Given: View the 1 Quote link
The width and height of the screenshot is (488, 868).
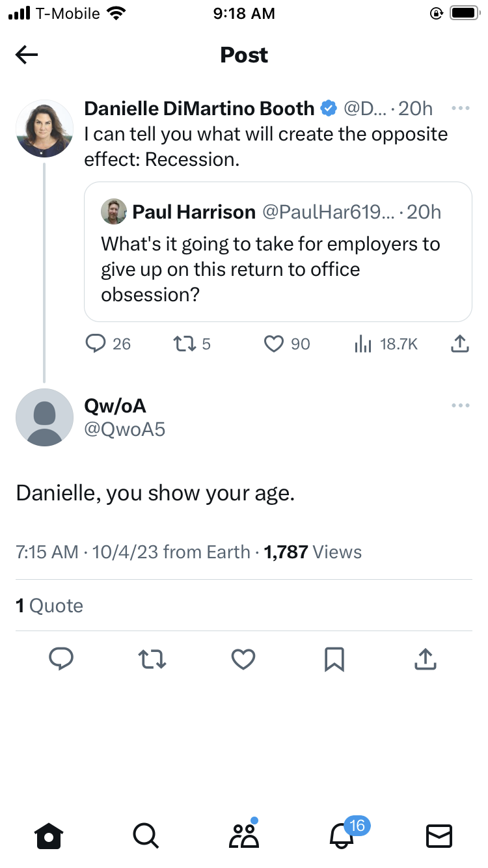Looking at the screenshot, I should click(49, 606).
